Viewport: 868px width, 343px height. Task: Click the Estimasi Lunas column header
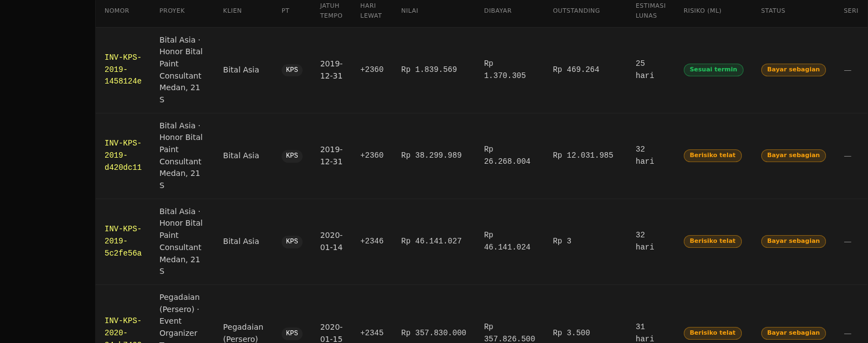point(651,11)
